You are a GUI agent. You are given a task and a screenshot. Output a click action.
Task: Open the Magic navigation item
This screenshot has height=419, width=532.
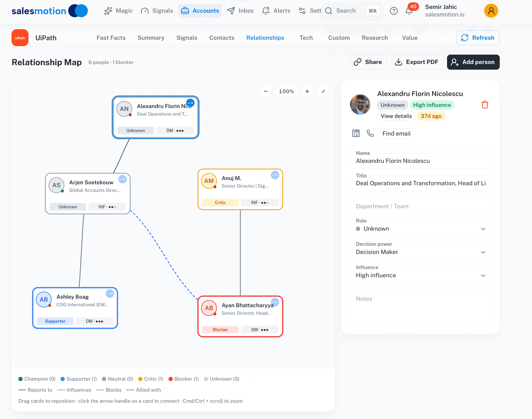pos(118,11)
